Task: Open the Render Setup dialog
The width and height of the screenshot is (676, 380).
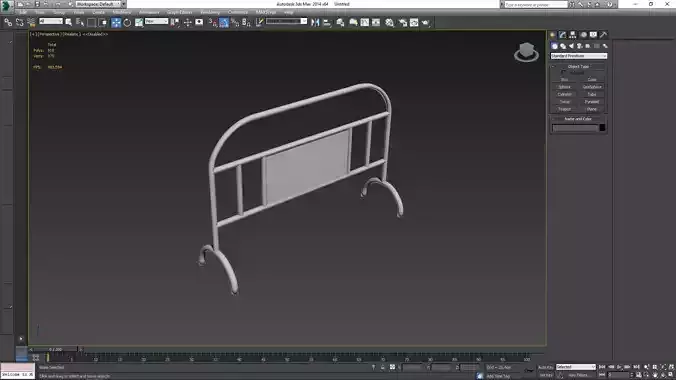Action: 403,22
